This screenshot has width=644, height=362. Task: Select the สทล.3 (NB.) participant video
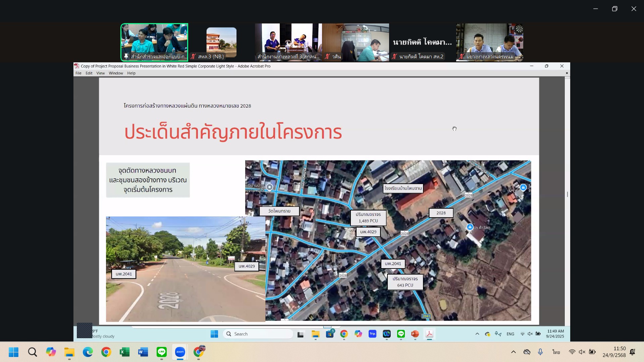tap(221, 42)
